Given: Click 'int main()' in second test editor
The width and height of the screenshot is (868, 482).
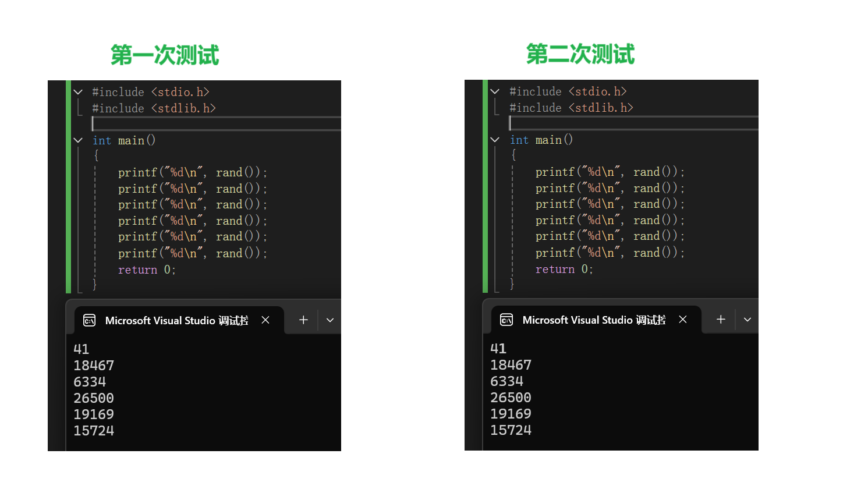Looking at the screenshot, I should pos(541,140).
